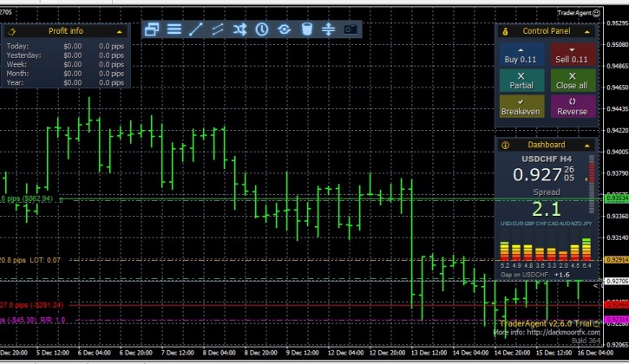
Task: Select the parallel lines channel tool
Action: (218, 29)
